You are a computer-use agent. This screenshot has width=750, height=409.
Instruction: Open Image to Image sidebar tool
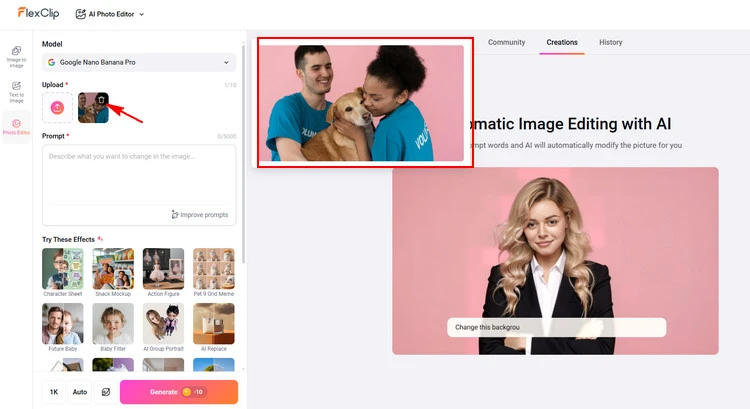coord(16,57)
